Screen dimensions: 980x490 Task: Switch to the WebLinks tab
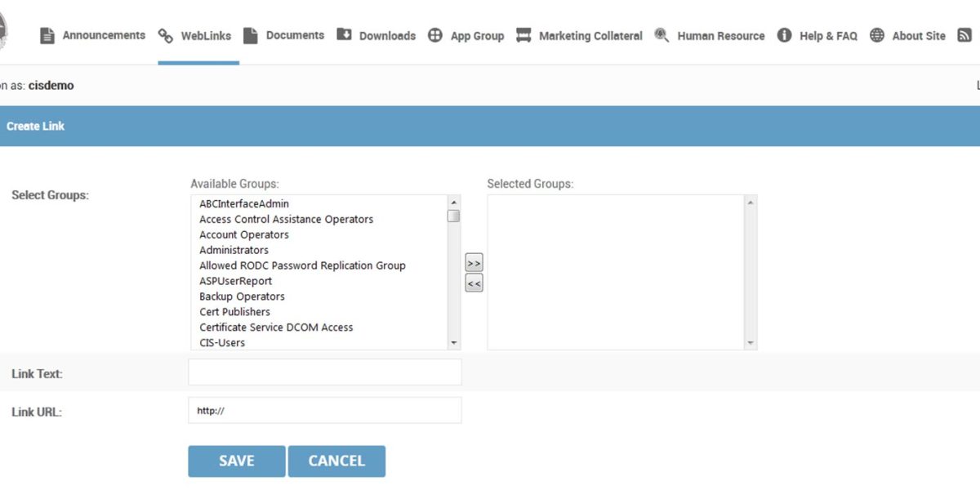click(x=195, y=34)
